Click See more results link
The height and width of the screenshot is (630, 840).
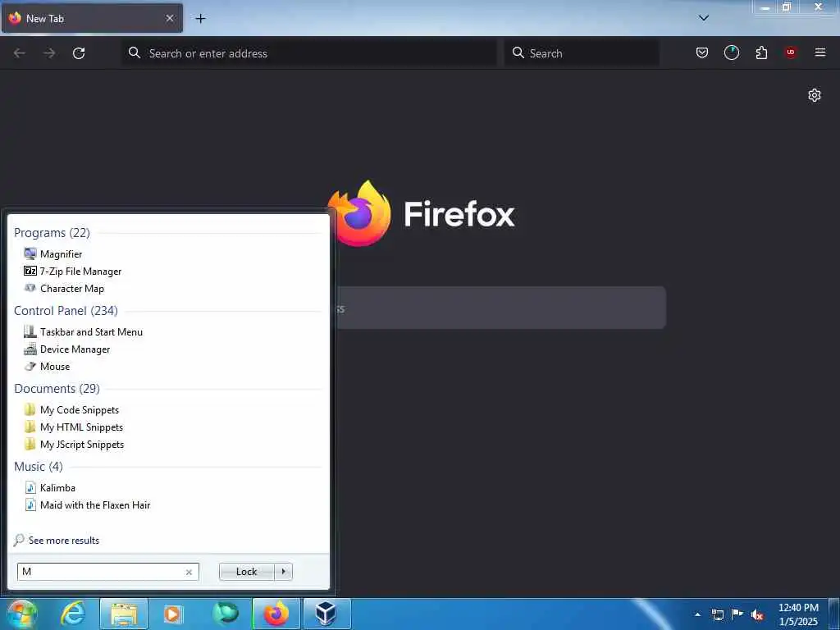[x=57, y=540]
